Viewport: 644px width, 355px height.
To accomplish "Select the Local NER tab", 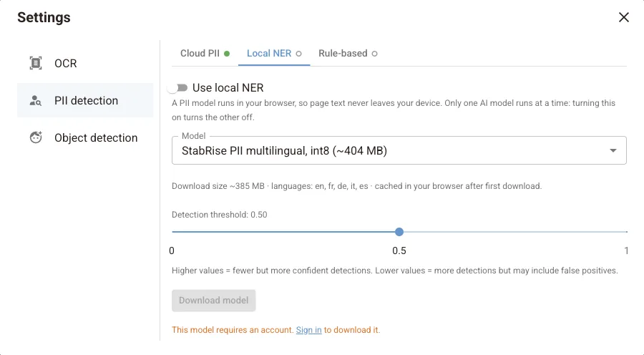I will pyautogui.click(x=274, y=54).
